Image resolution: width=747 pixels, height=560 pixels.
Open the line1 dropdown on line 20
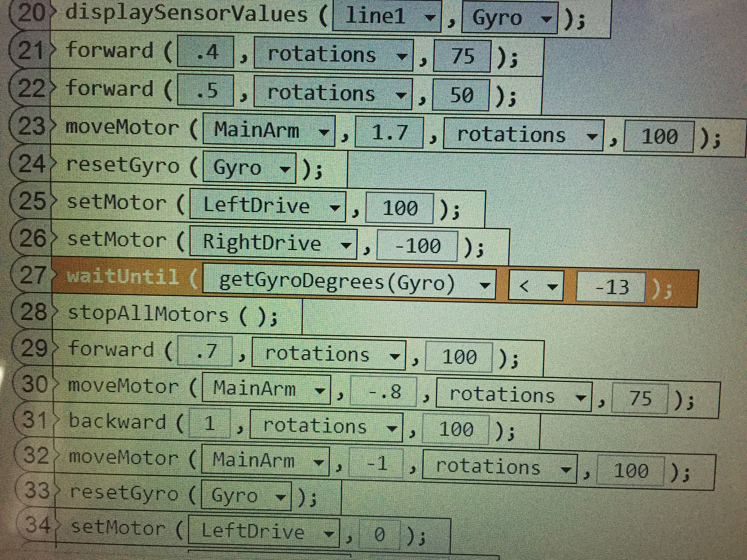tap(387, 16)
